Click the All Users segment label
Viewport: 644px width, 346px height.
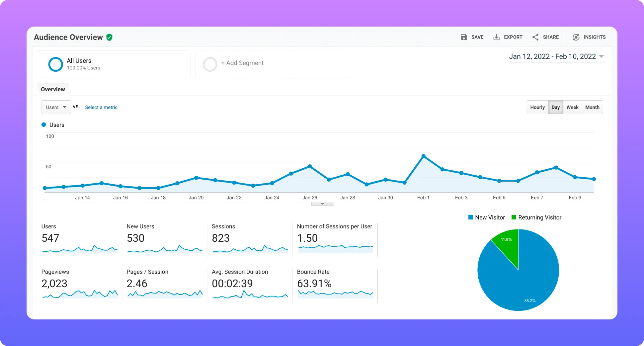[x=79, y=61]
